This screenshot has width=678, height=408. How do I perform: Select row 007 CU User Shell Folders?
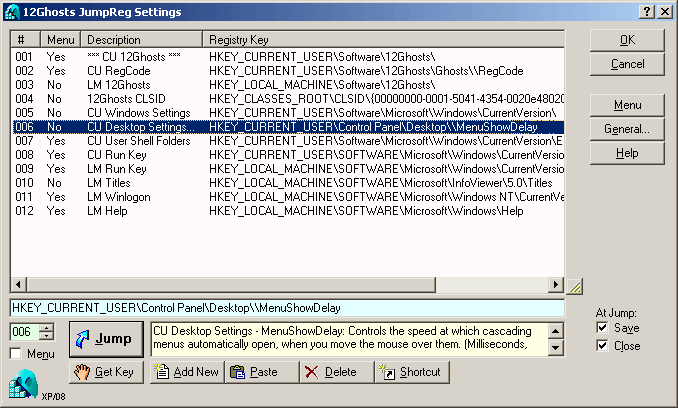(x=287, y=141)
